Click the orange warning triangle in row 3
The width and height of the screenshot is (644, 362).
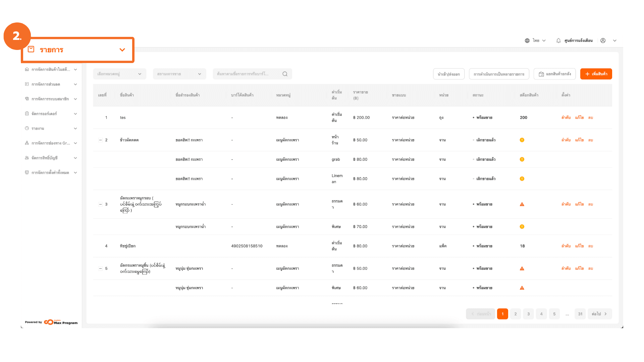(x=522, y=204)
